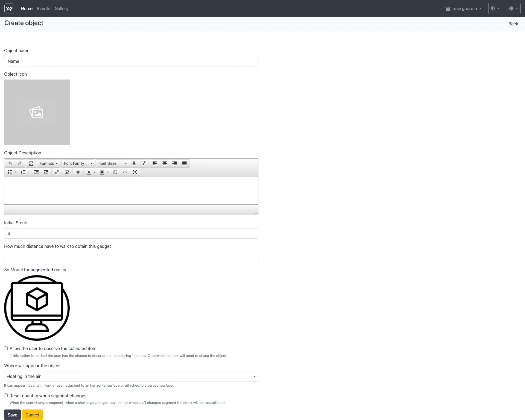
Task: Cancel object creation
Action: point(32,414)
